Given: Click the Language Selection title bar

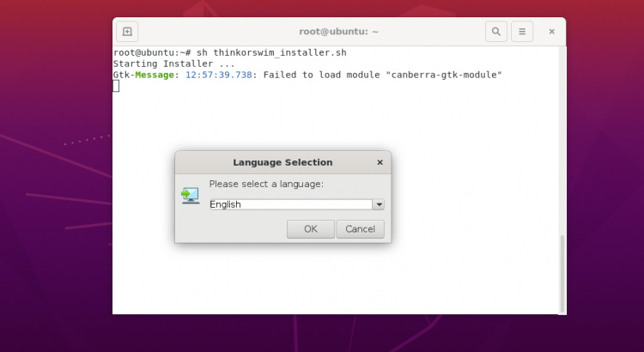Looking at the screenshot, I should pos(283,162).
